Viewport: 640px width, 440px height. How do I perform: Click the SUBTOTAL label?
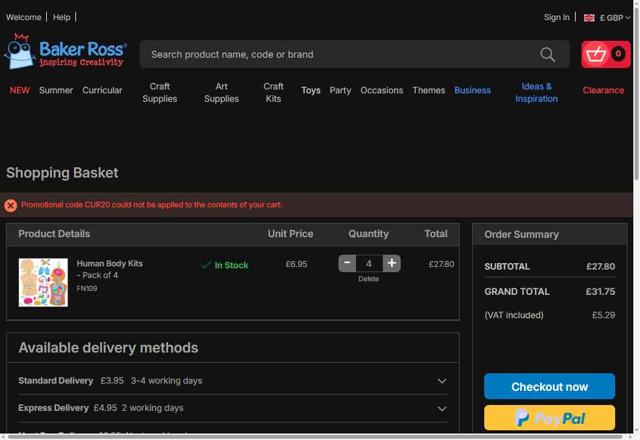click(507, 267)
